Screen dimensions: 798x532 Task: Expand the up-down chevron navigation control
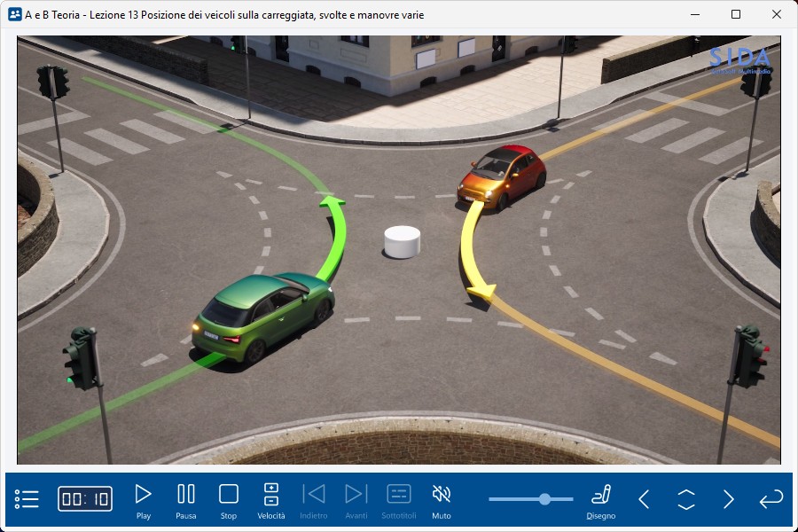(686, 499)
